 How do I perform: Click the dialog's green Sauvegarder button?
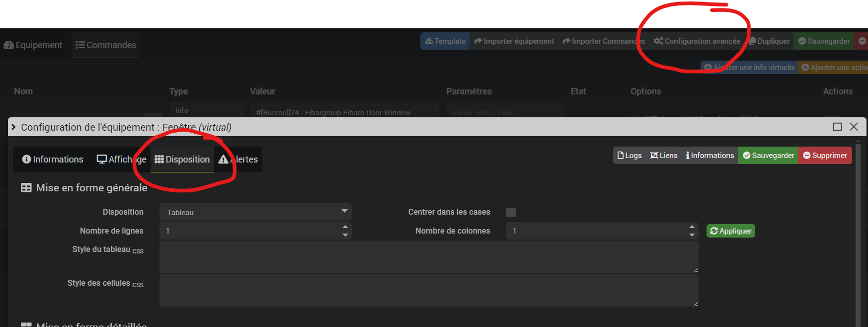[768, 156]
